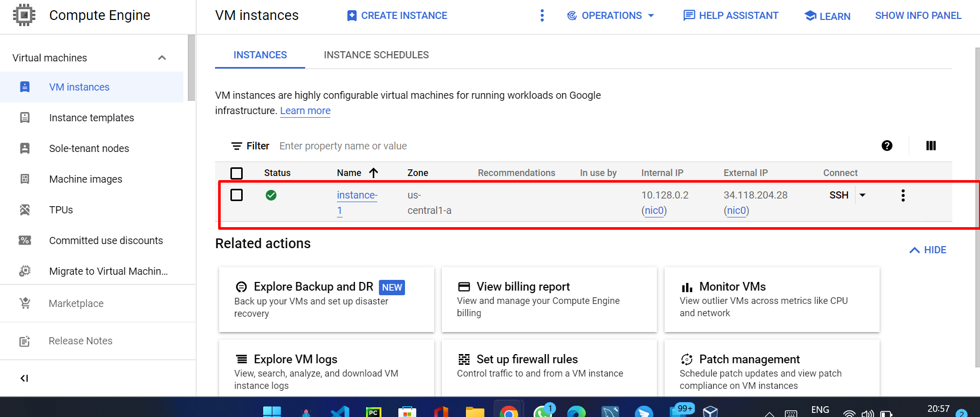Screen dimensions: 980x417
Task: Open the instance-1 link
Action: coord(357,203)
